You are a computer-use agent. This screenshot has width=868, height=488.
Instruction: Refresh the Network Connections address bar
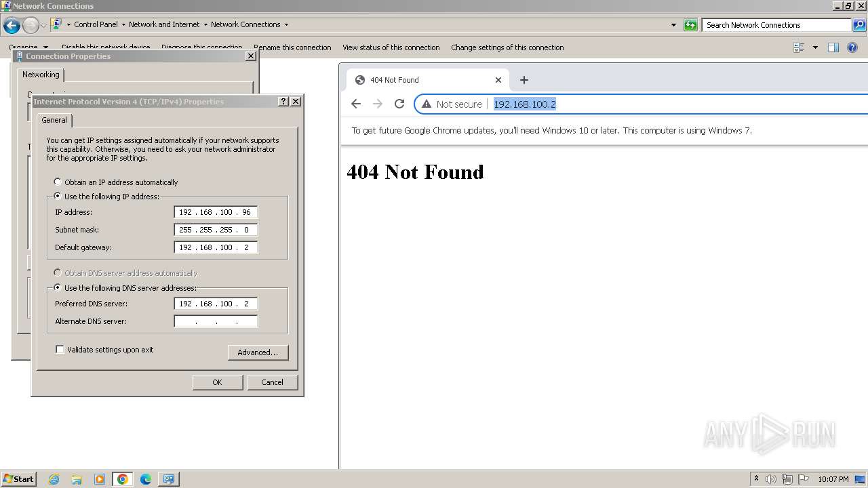690,25
